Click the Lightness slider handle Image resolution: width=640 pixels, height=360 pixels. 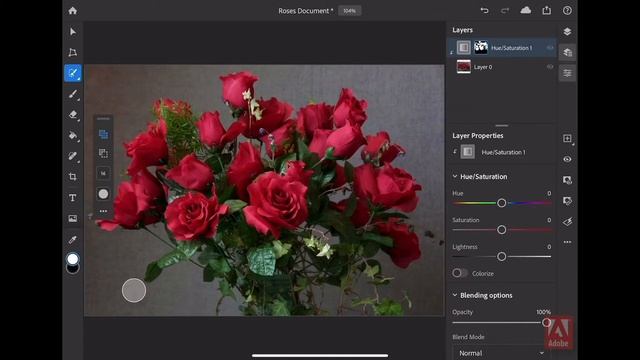point(502,256)
